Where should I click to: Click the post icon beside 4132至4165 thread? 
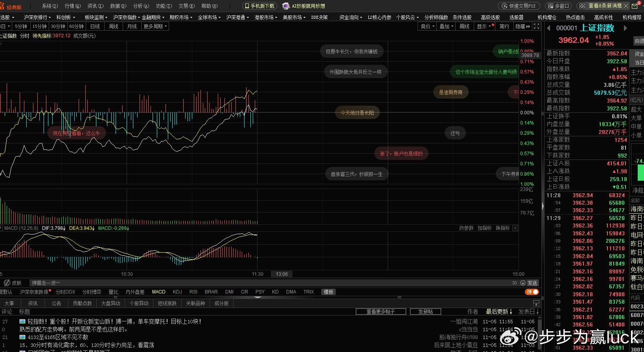pos(22,337)
